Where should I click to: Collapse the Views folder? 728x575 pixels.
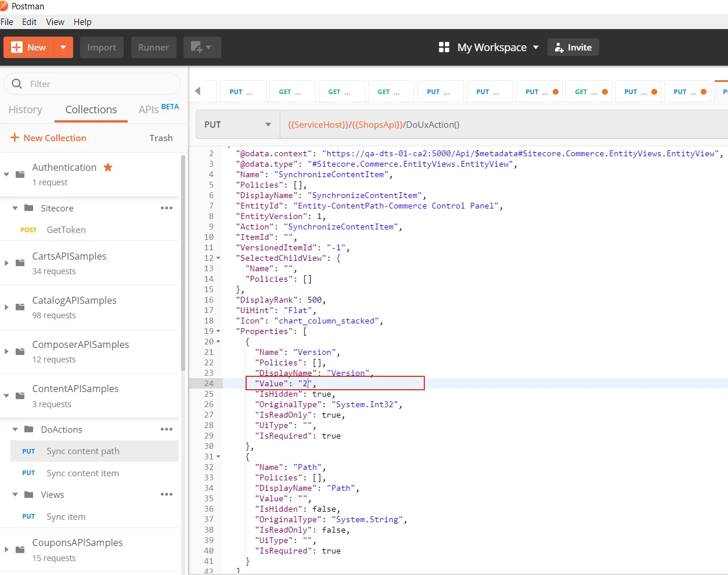15,494
